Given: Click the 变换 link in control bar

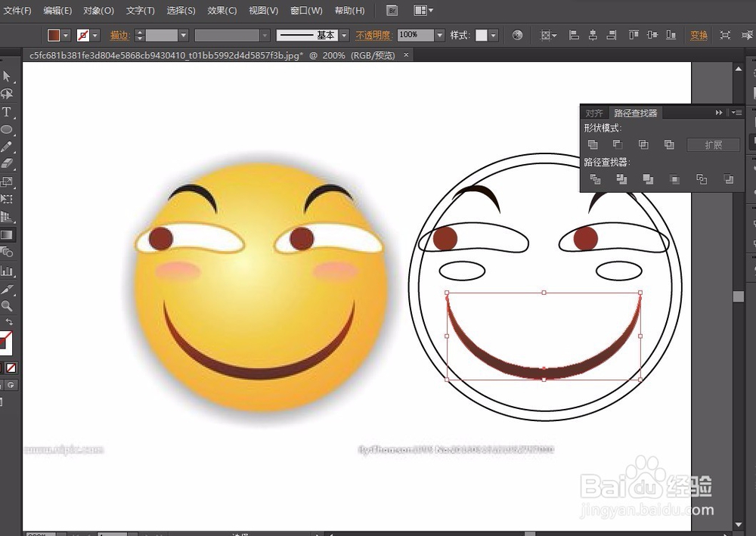Looking at the screenshot, I should tap(699, 36).
